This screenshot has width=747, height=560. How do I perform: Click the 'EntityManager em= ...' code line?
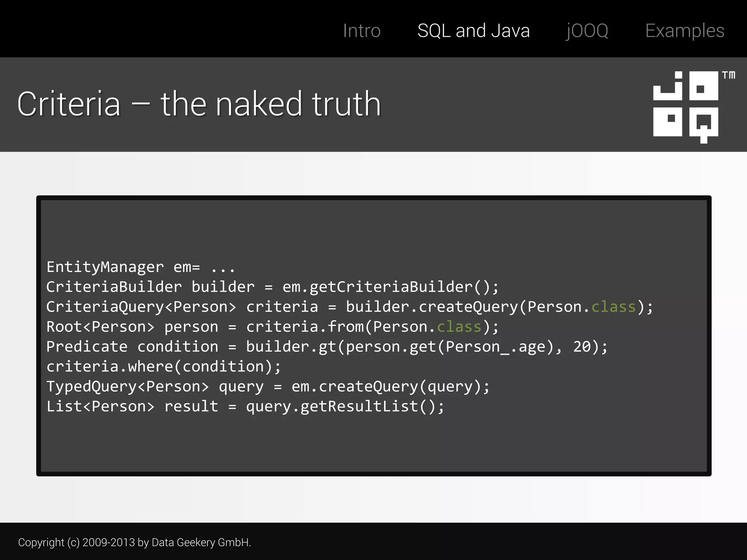pos(141,267)
